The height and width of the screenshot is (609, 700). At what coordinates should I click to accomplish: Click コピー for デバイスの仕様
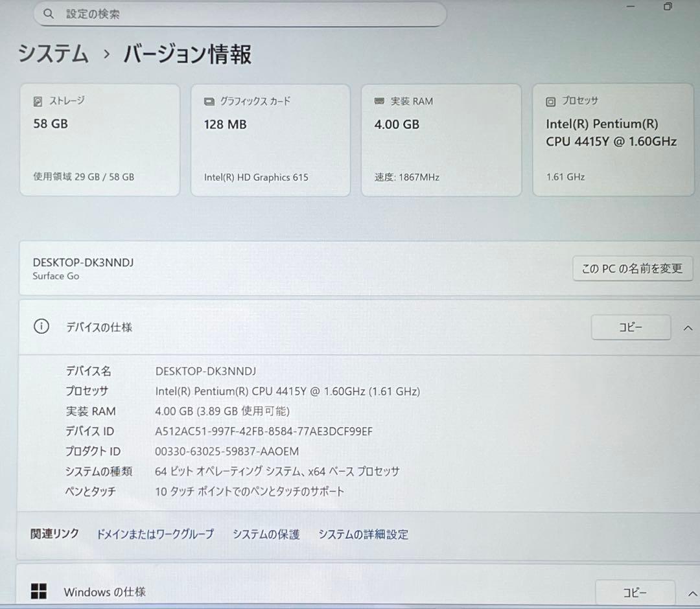point(631,327)
